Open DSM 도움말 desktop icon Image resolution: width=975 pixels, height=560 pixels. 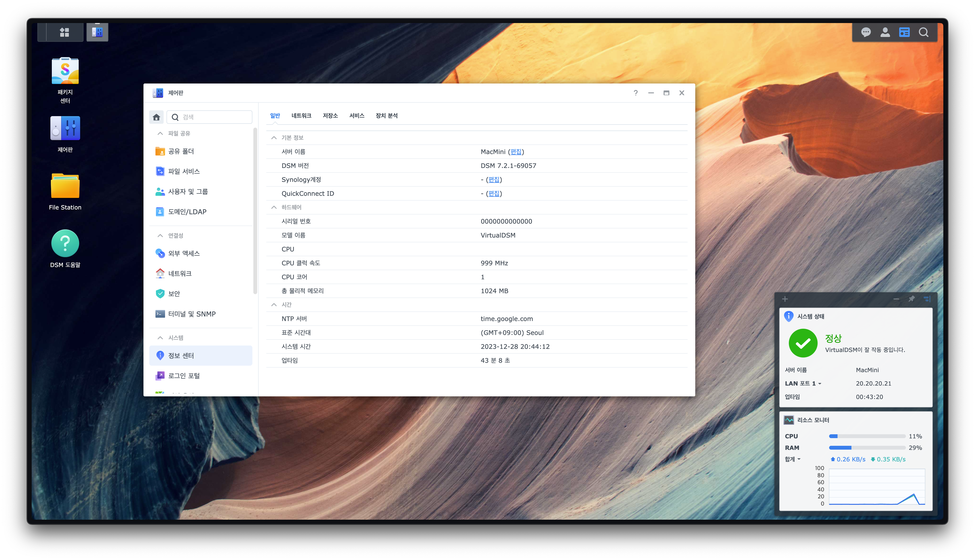click(x=65, y=249)
